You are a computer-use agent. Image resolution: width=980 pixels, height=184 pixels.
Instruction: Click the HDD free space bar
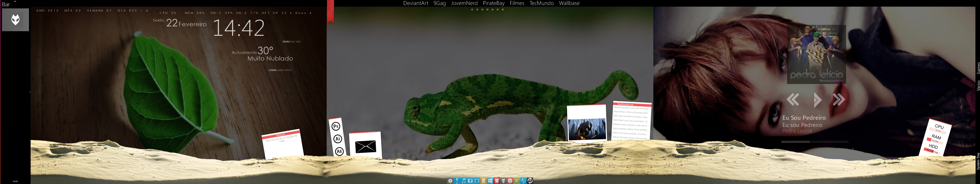(x=932, y=152)
